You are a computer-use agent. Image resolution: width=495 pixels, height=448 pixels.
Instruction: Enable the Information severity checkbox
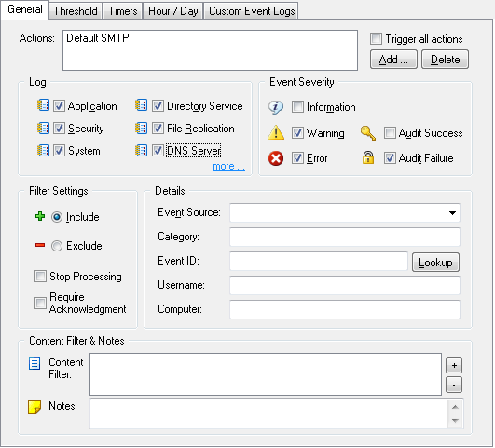click(297, 106)
